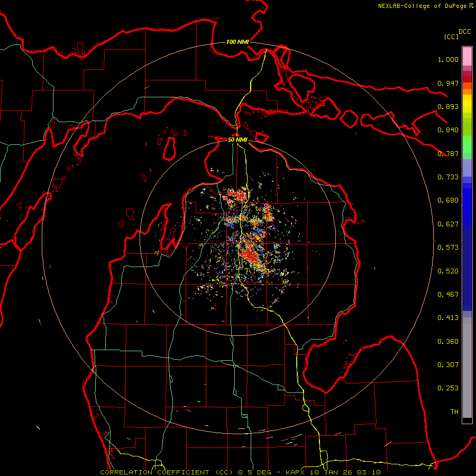Click the 0.307 scale value
Image resolution: width=476 pixels, height=476 pixels.
pos(448,365)
